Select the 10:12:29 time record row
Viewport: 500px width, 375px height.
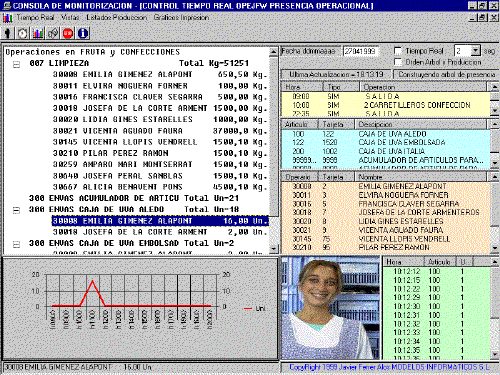(436, 298)
